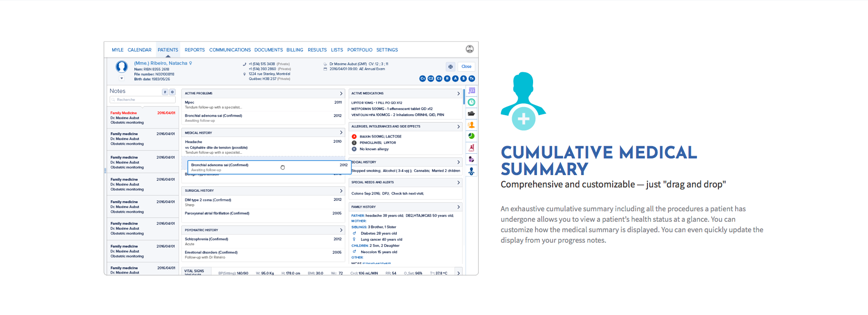Select METFORMIN 500MG medication line
Image resolution: width=868 pixels, height=315 pixels.
[392, 109]
